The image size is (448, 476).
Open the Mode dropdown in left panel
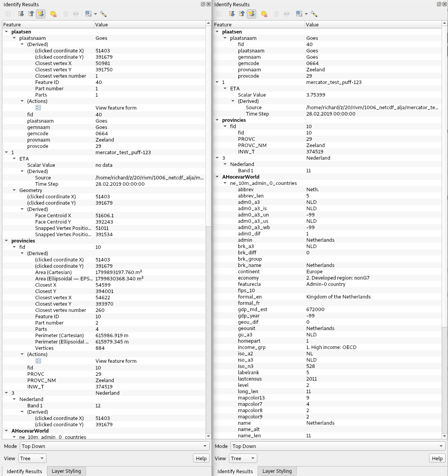click(114, 446)
